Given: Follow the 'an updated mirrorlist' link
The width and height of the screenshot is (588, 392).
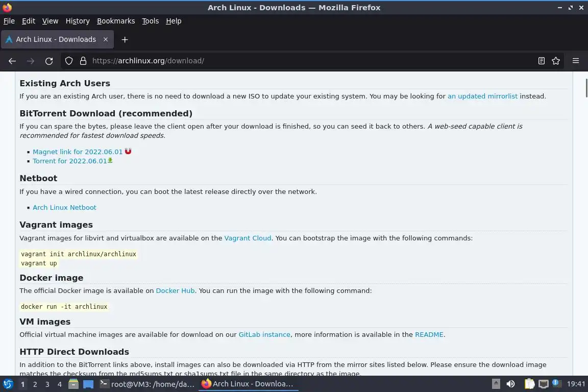Looking at the screenshot, I should (x=482, y=96).
